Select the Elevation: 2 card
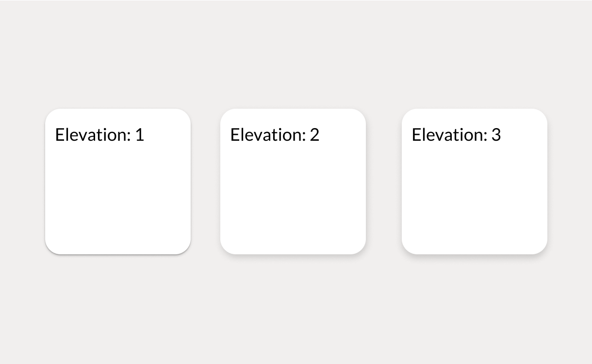 click(293, 182)
